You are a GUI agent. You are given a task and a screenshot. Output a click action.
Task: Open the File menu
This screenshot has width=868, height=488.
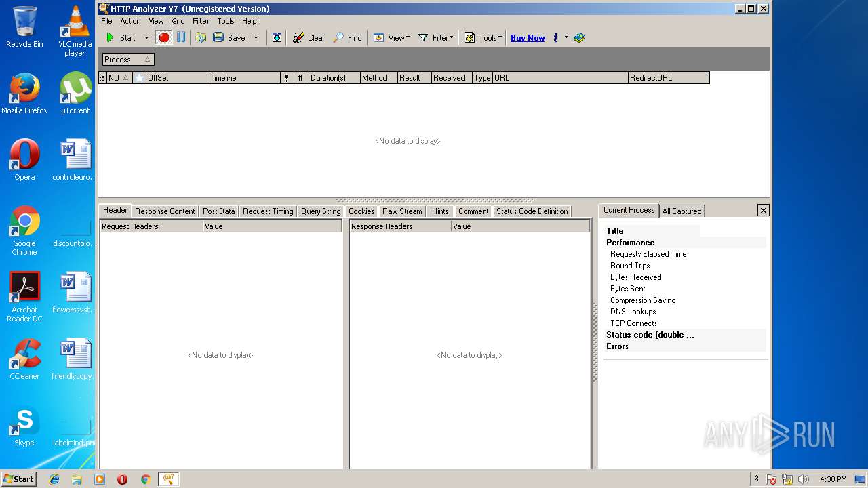point(106,21)
